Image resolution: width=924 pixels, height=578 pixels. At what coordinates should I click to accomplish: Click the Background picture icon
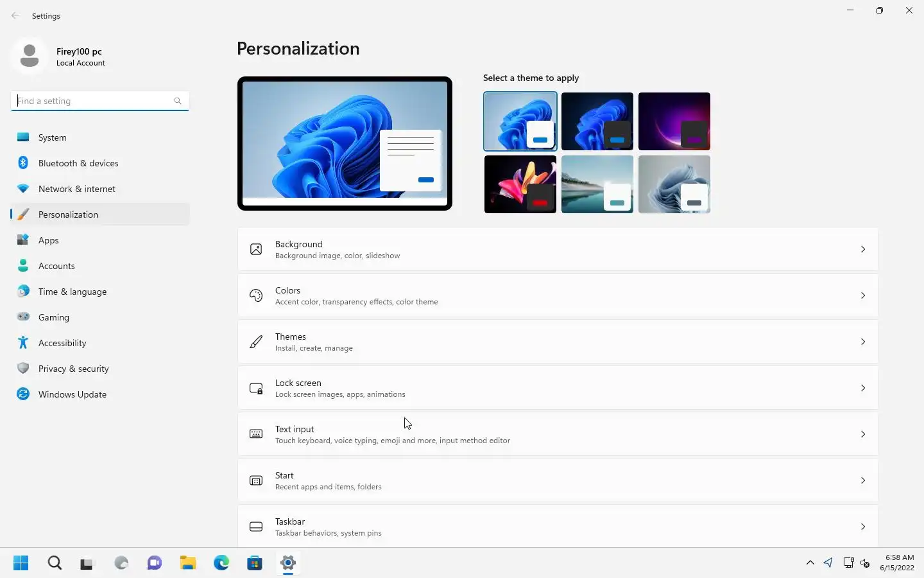pos(256,249)
